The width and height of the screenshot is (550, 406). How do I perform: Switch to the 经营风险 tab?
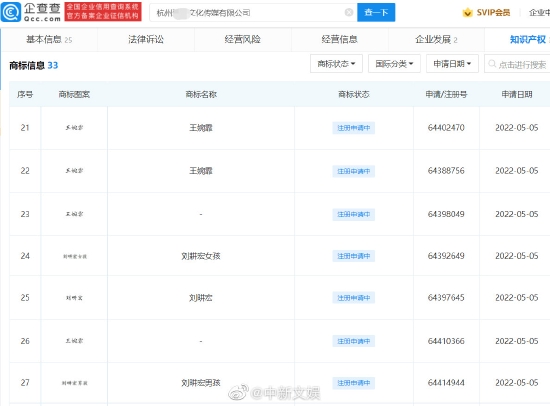242,40
